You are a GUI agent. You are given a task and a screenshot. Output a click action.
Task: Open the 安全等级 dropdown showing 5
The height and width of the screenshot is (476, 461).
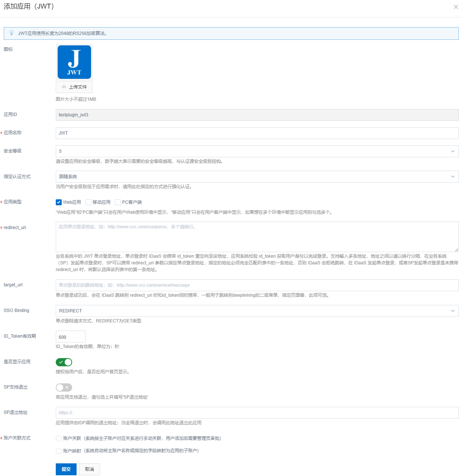point(257,151)
